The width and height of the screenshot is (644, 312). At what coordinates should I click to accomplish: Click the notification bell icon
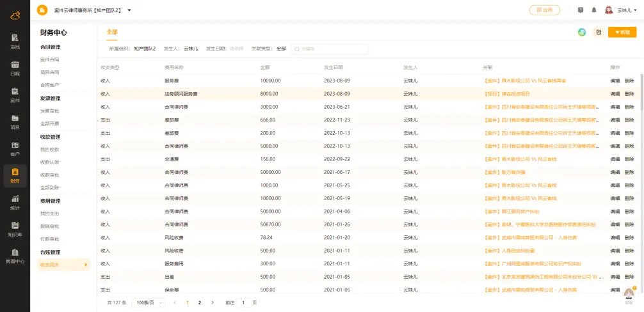tap(593, 10)
